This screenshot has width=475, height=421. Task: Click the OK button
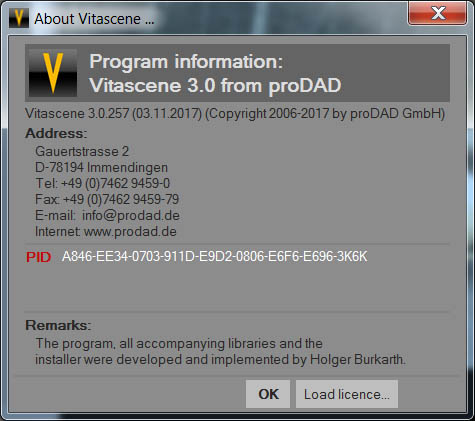pos(268,394)
